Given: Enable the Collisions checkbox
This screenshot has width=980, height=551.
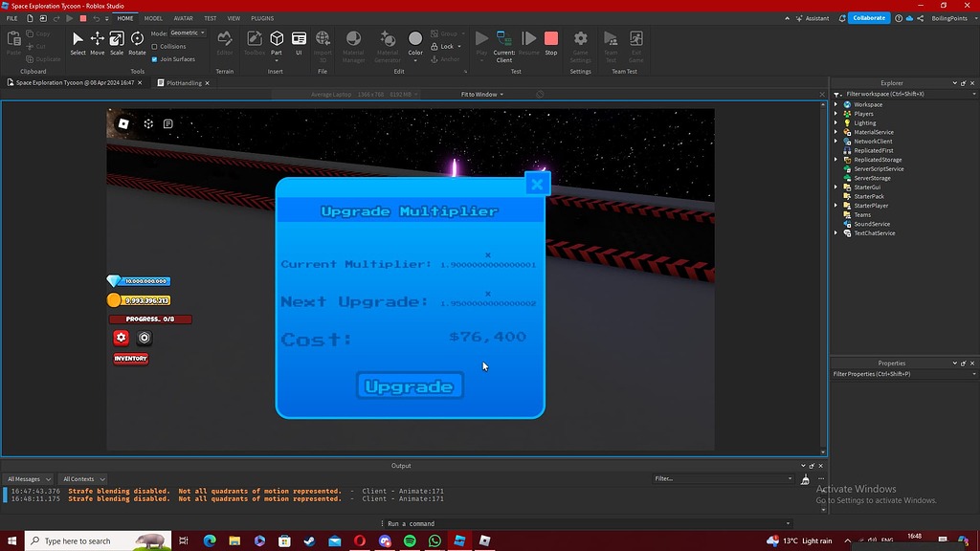Looking at the screenshot, I should click(154, 46).
